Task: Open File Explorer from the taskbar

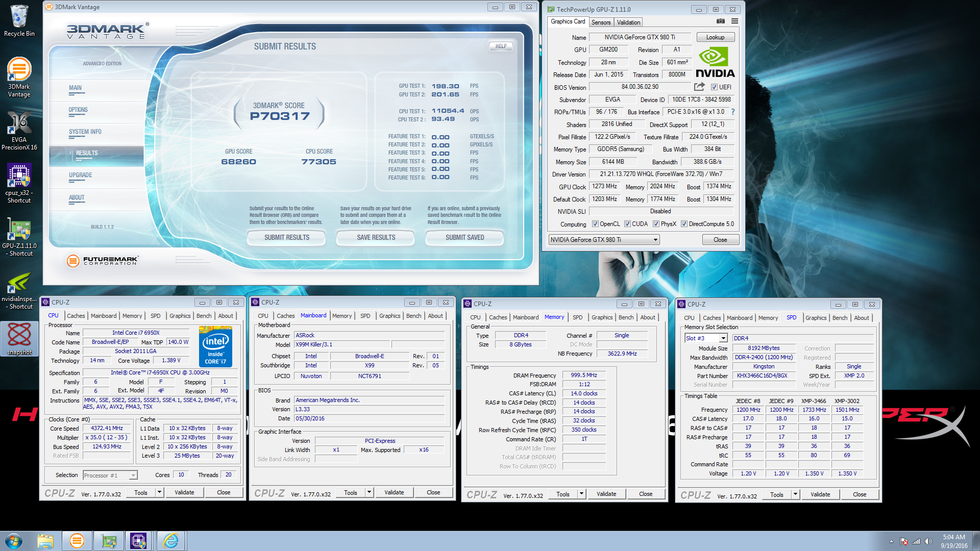Action: click(45, 541)
